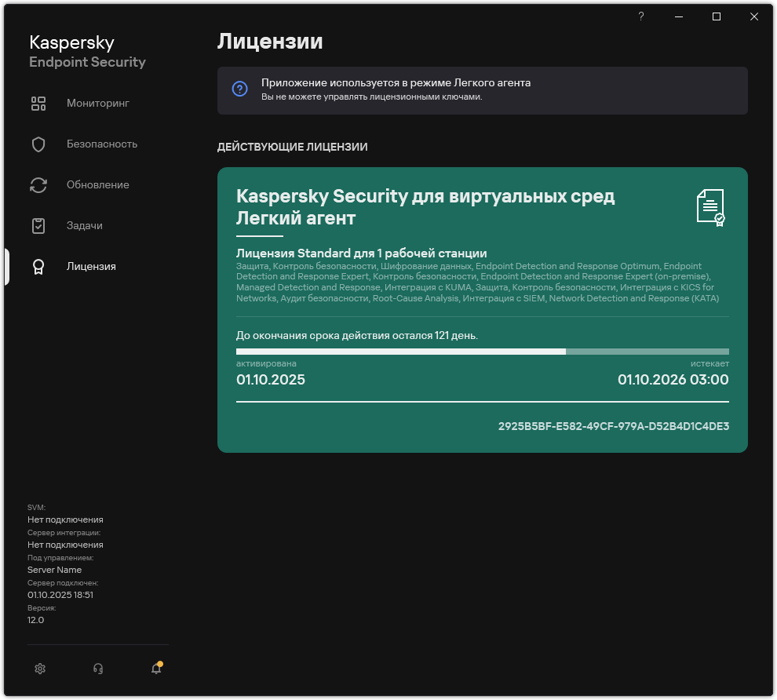Click the license certificate icon on the green card

pyautogui.click(x=710, y=207)
